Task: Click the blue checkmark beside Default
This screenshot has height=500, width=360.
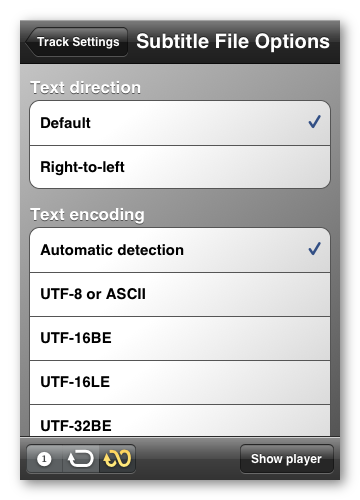Action: tap(314, 122)
